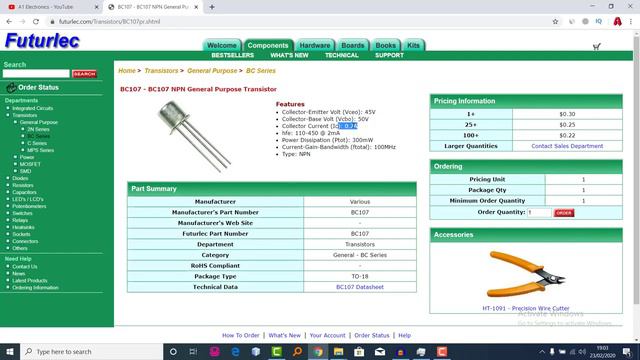Open Integrated Circuits department

coord(33,108)
